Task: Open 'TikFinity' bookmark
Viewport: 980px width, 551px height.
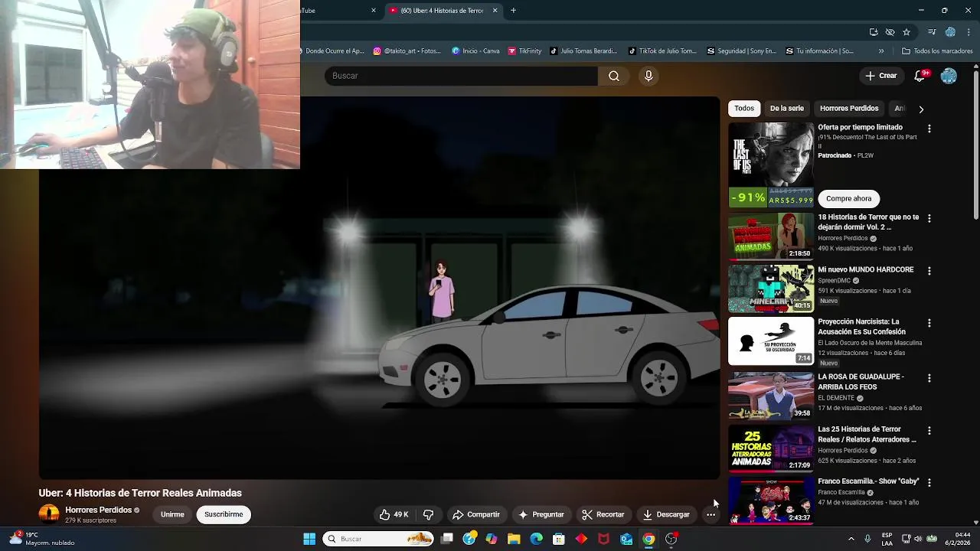Action: 524,51
